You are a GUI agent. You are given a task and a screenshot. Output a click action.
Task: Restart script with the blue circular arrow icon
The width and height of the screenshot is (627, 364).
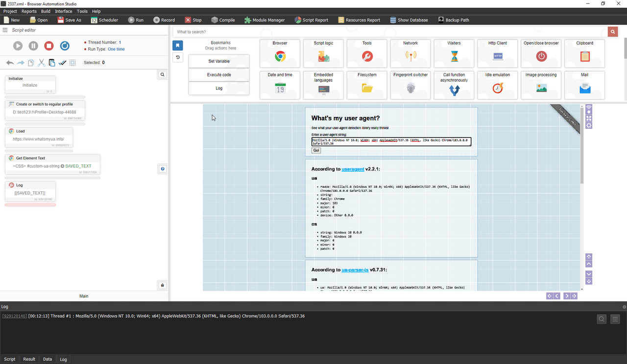pyautogui.click(x=65, y=45)
